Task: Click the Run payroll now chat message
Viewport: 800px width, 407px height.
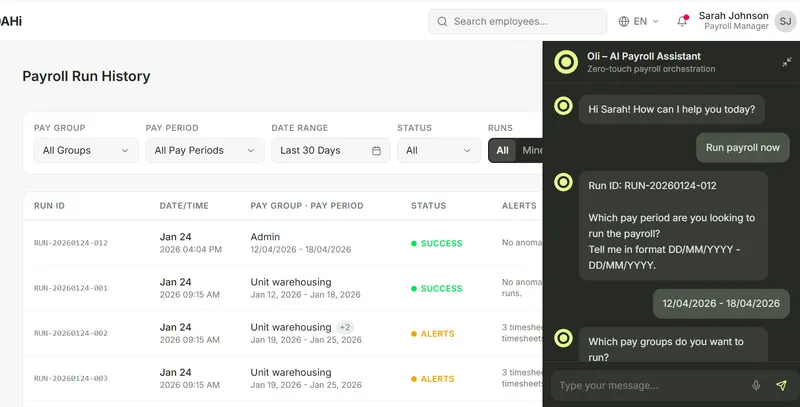Action: point(742,147)
